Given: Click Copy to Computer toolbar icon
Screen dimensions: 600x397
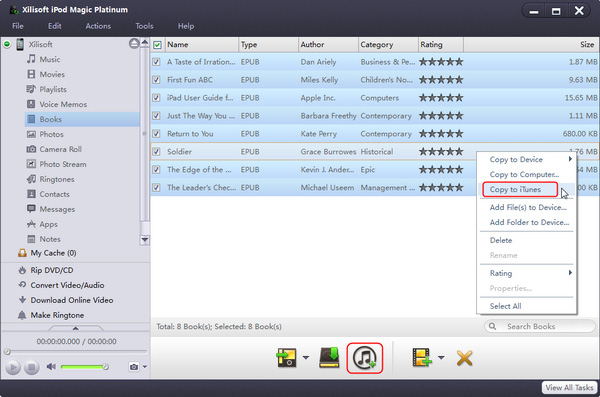Looking at the screenshot, I should tap(329, 358).
